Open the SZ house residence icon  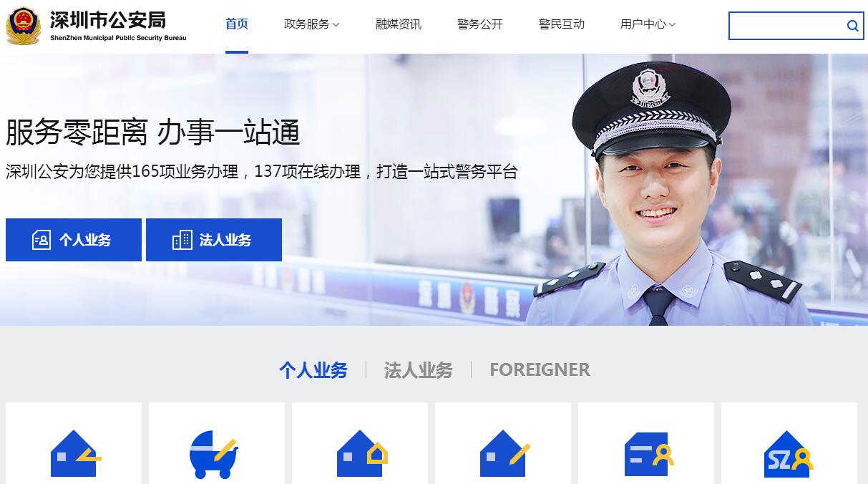pos(789,453)
